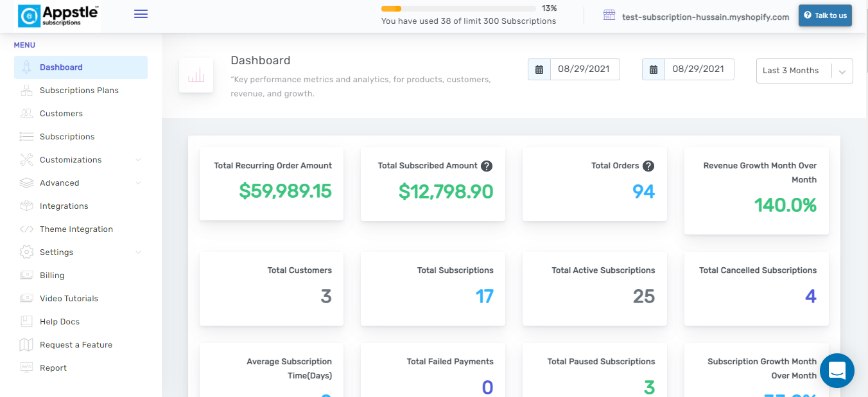The width and height of the screenshot is (868, 397).
Task: Click the Theme Integration code icon
Action: [x=26, y=229]
